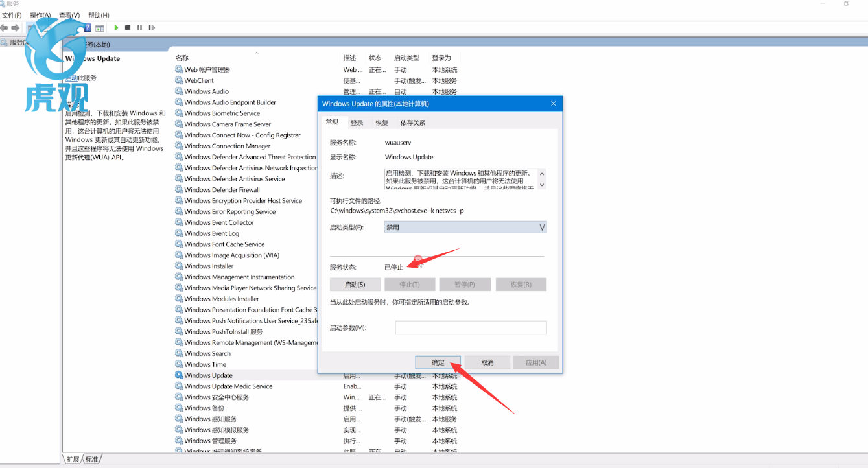This screenshot has width=868, height=468.
Task: Click the 取消 button
Action: pyautogui.click(x=487, y=362)
